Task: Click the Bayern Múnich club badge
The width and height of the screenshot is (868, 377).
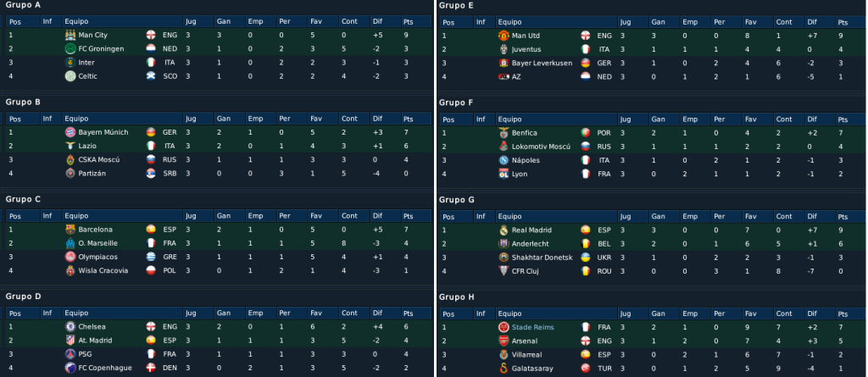Action: pyautogui.click(x=70, y=132)
